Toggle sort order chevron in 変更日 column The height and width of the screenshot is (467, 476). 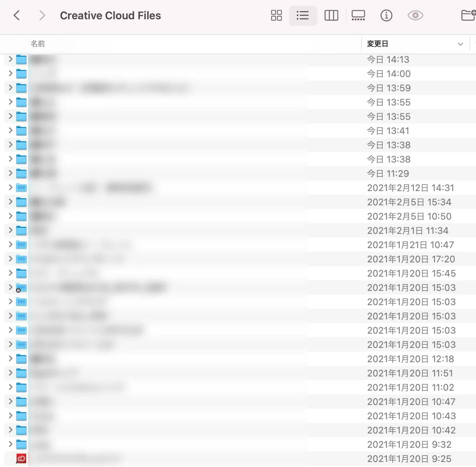point(460,44)
